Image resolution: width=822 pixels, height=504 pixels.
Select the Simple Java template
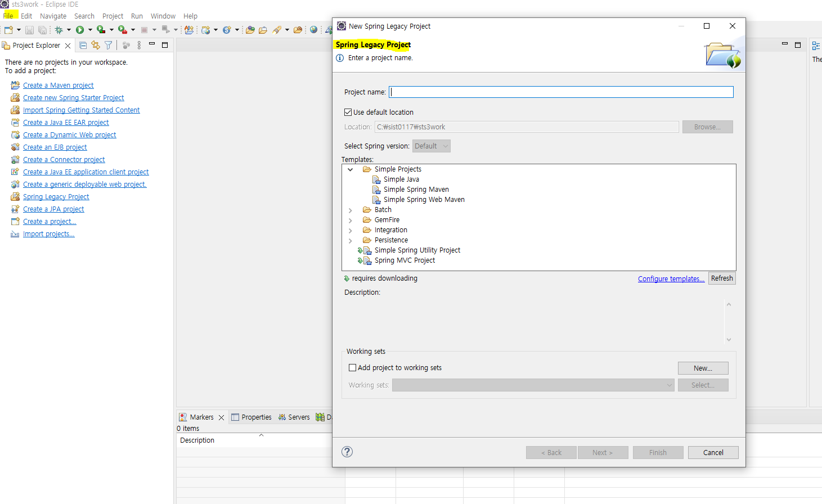(x=401, y=179)
